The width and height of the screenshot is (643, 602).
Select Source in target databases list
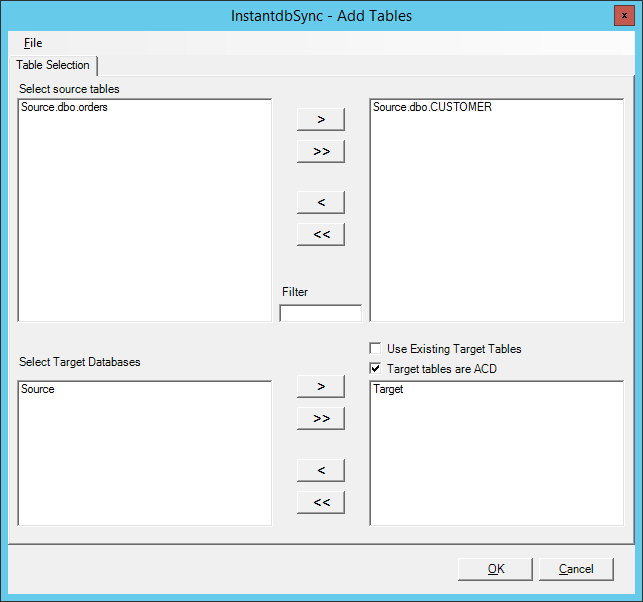38,389
